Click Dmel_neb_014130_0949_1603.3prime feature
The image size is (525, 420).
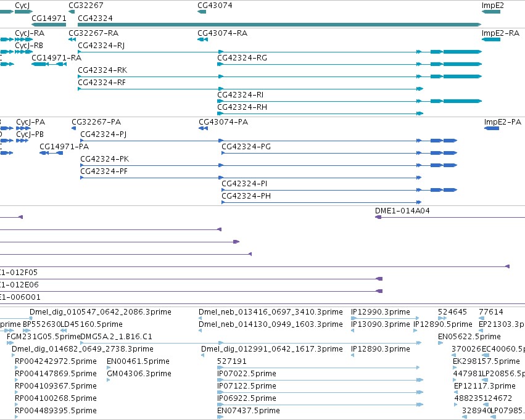271,324
